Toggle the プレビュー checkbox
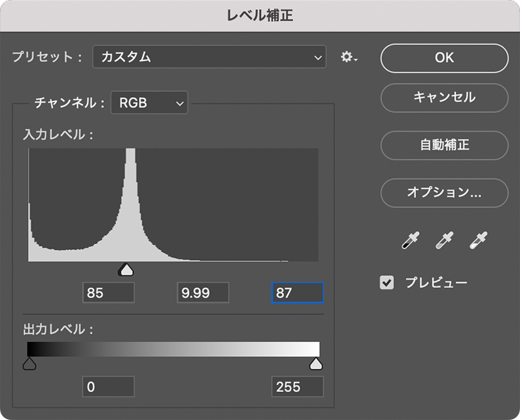Screen dimensions: 520x420 (387, 283)
